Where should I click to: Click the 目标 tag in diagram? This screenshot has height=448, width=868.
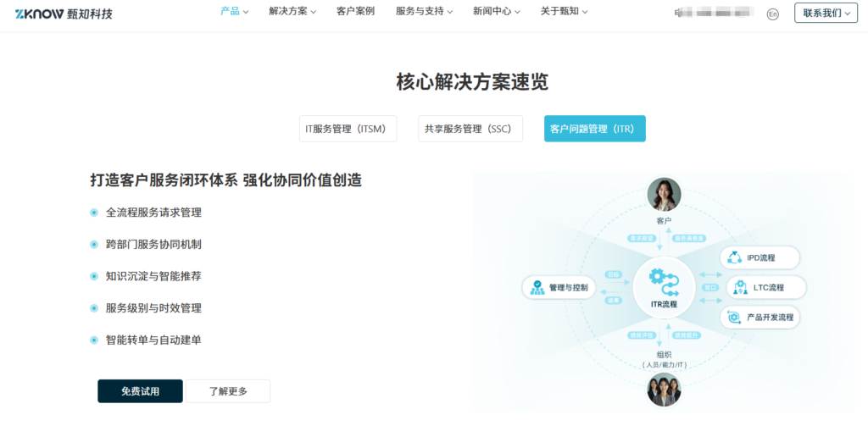[x=614, y=275]
